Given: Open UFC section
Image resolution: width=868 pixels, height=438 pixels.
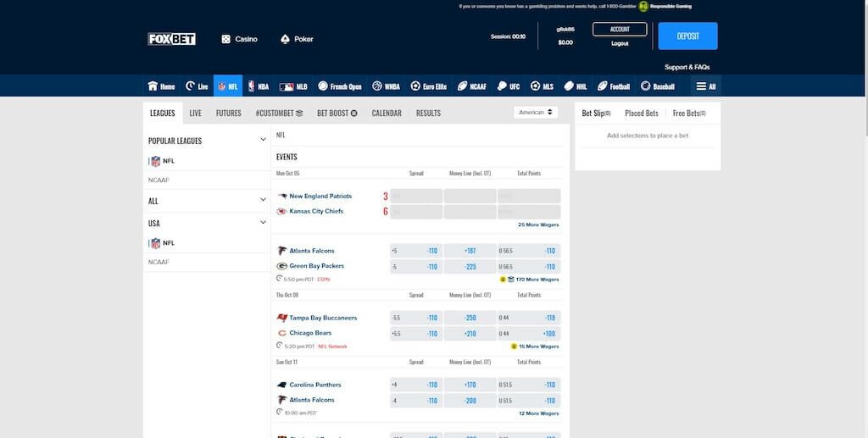Looking at the screenshot, I should (x=509, y=86).
